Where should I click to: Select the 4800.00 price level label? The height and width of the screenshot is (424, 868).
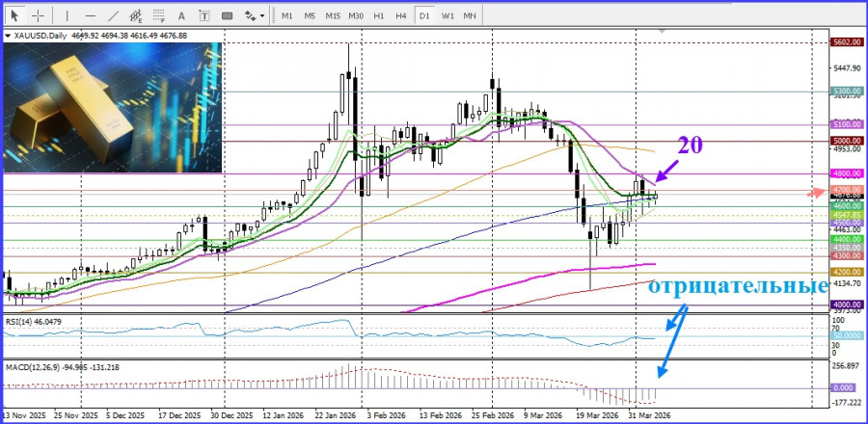[x=847, y=173]
